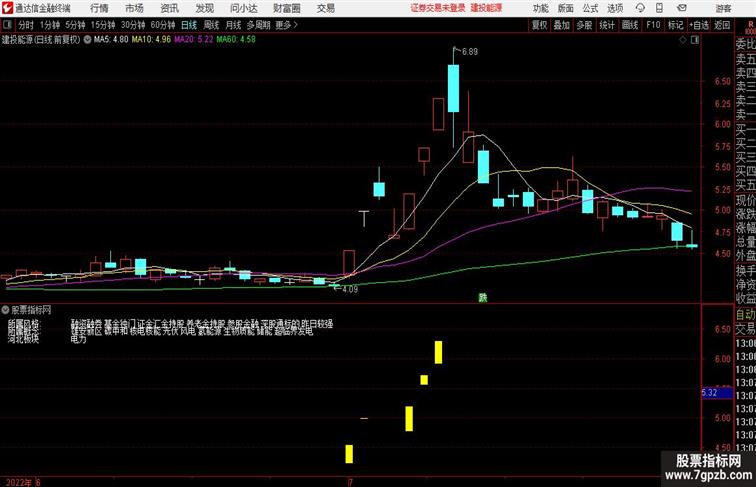
Task: Click the 建设能源 stock name link
Action: point(486,8)
